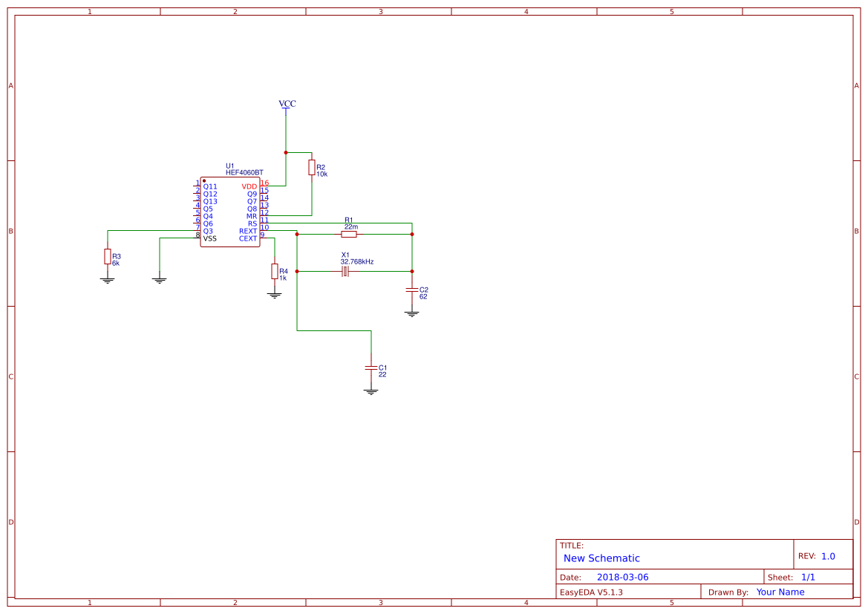Image resolution: width=868 pixels, height=614 pixels.
Task: Select the R3 6k resistor symbol
Action: (108, 256)
